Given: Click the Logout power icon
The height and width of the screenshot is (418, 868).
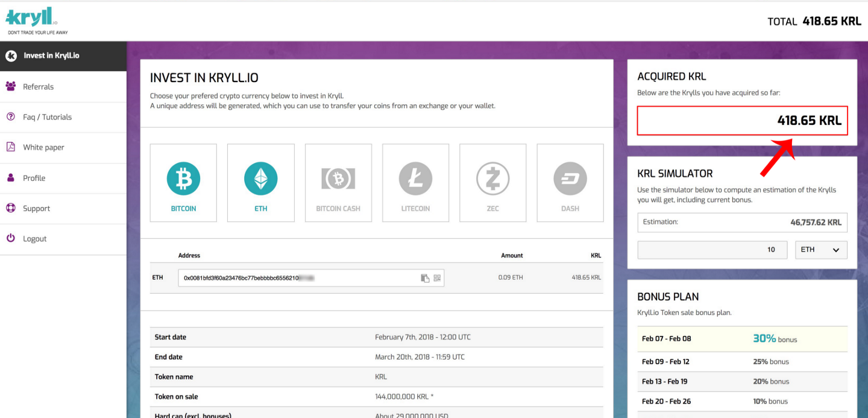Looking at the screenshot, I should tap(11, 238).
